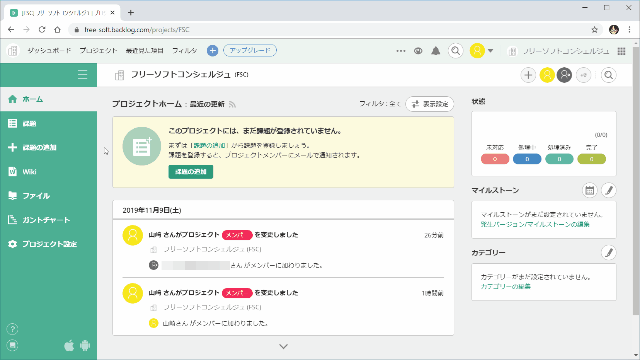Image resolution: width=640 pixels, height=360 pixels.
Task: Open the フィルタ setting in project home
Action: click(x=380, y=104)
